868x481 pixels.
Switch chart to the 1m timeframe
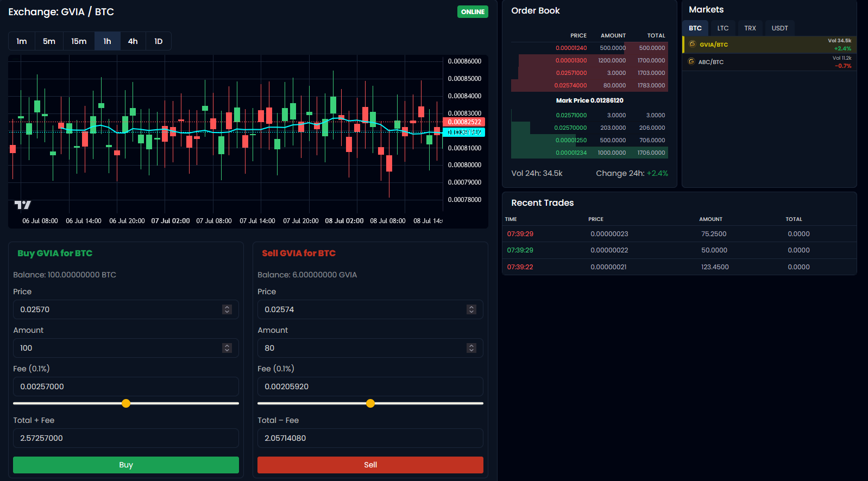[22, 41]
